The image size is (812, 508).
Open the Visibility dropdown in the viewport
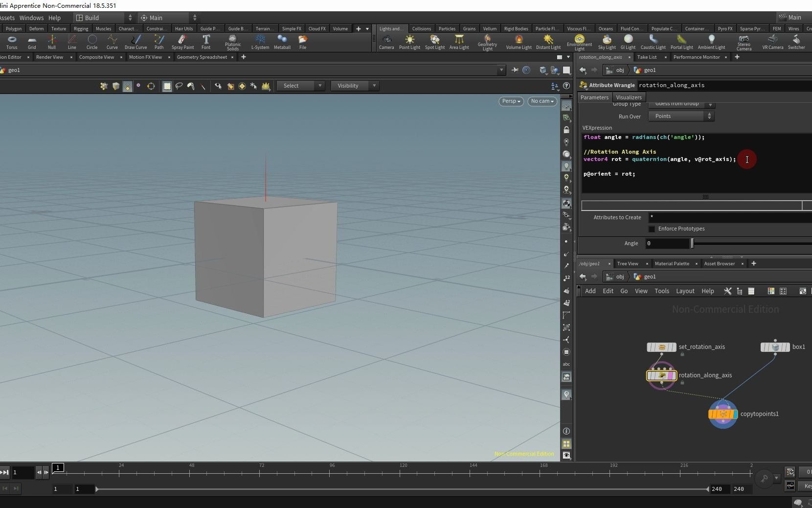(355, 86)
